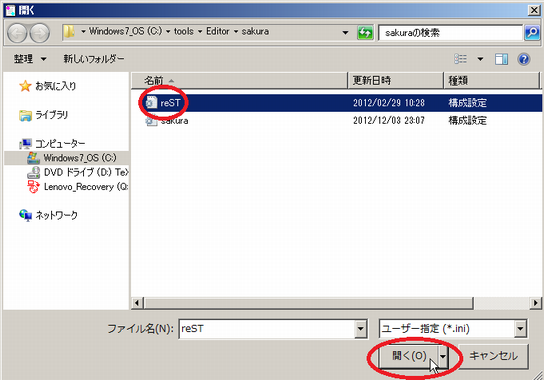544x380 pixels.
Task: Click sakura breadcrumb segment
Action: click(255, 31)
